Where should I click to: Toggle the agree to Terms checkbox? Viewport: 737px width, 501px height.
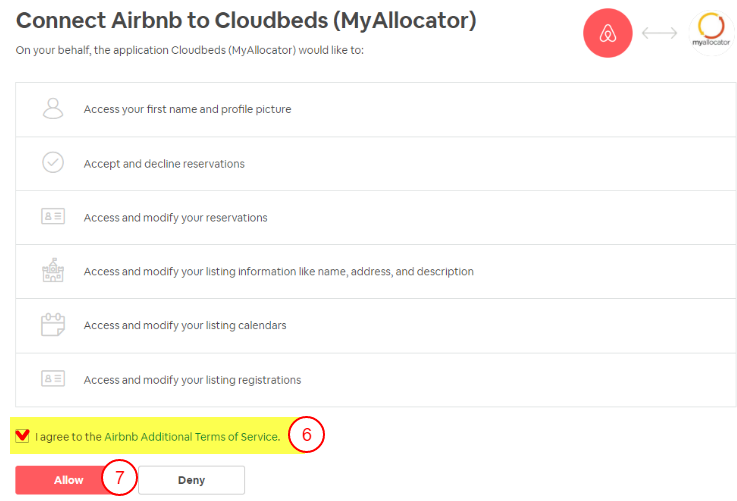point(23,436)
